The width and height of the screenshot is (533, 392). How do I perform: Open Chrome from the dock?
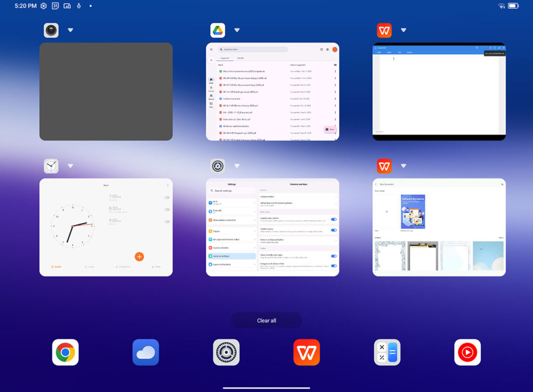[x=65, y=352]
